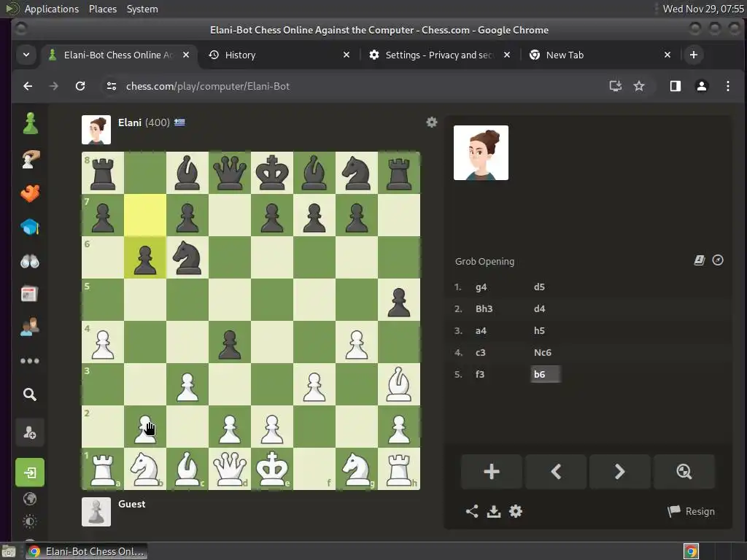Switch to the New Tab tab

pyautogui.click(x=600, y=55)
